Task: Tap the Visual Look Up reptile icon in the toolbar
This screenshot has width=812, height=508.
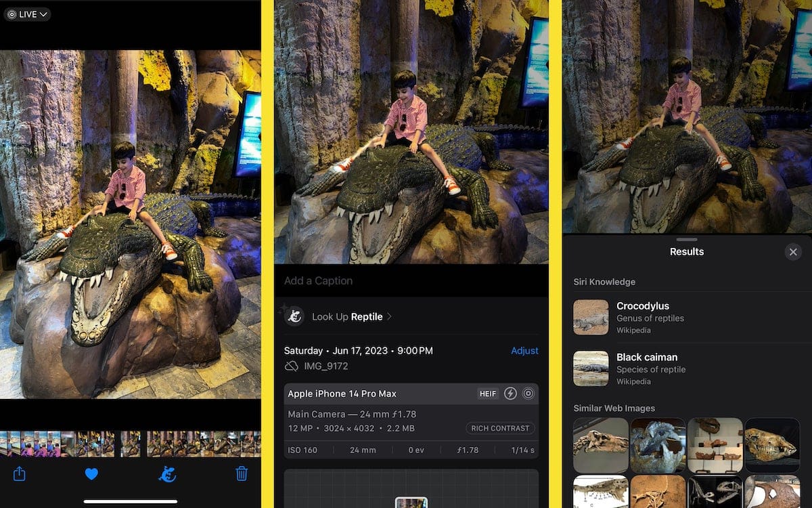Action: coord(166,475)
